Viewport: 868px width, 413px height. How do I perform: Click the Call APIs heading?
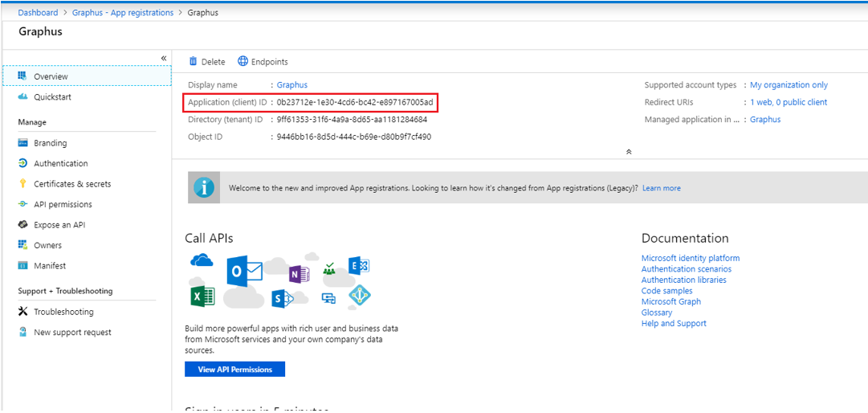209,238
